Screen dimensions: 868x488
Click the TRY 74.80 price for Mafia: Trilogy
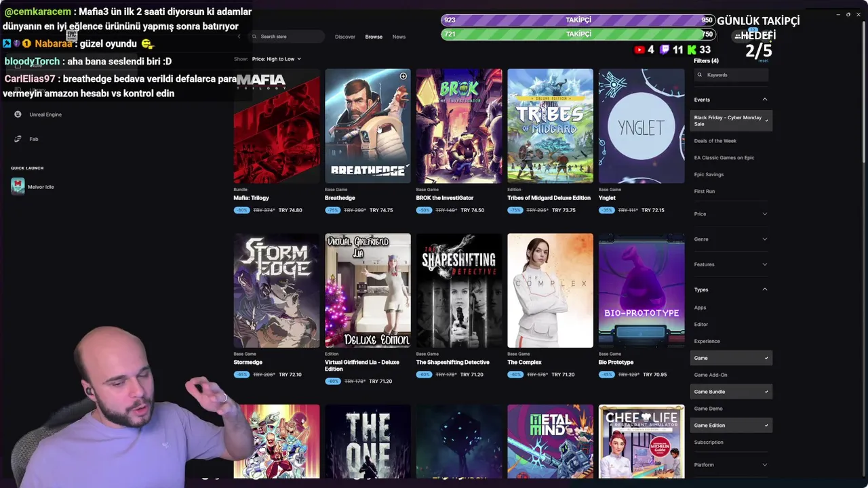290,210
